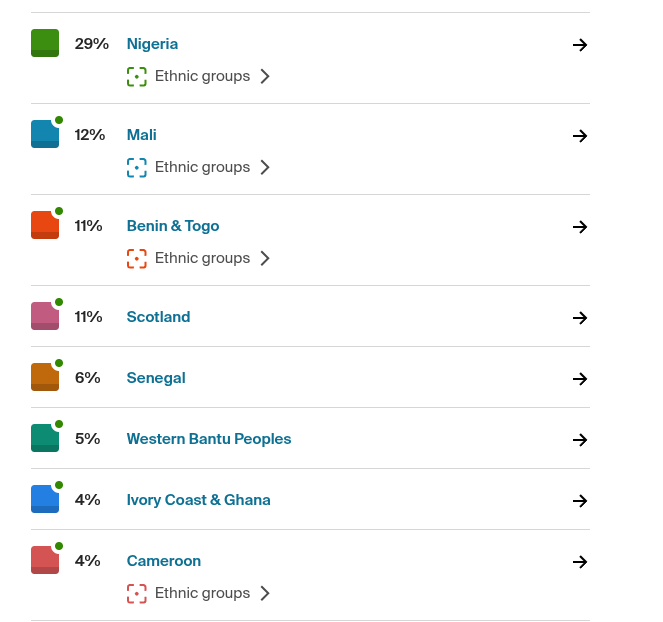Viewport: 663px width, 622px height.
Task: Open the Scotland region link
Action: [159, 317]
